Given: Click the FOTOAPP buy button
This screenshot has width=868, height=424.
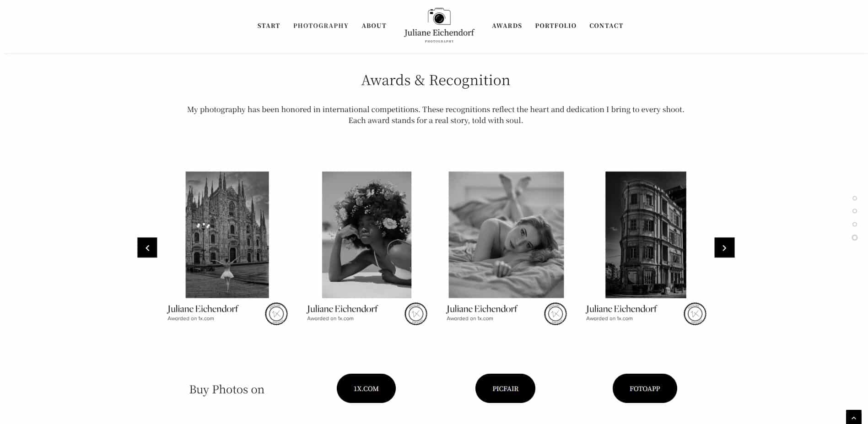Looking at the screenshot, I should (645, 388).
